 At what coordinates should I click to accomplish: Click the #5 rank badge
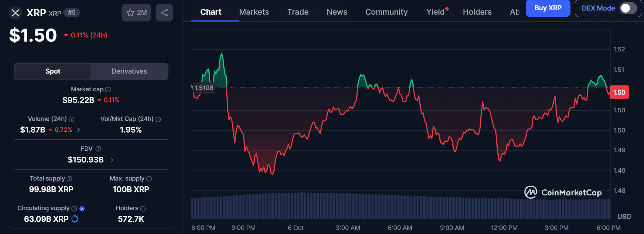tap(71, 13)
